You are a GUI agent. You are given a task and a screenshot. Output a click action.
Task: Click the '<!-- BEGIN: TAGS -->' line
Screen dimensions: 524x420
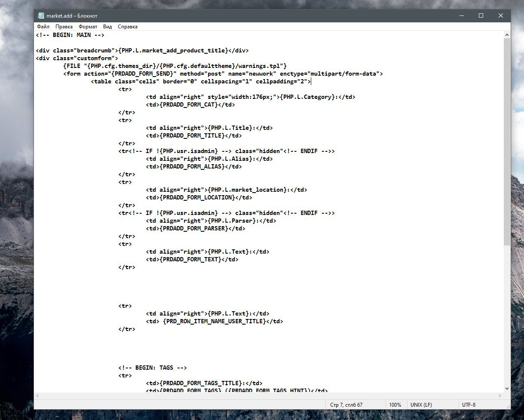(x=153, y=368)
